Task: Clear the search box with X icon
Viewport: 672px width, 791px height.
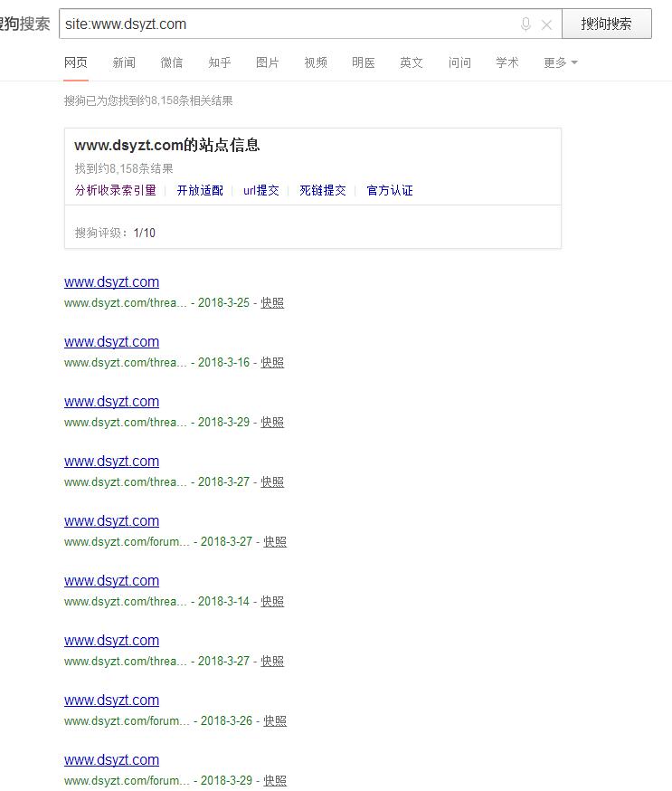Action: pos(546,24)
